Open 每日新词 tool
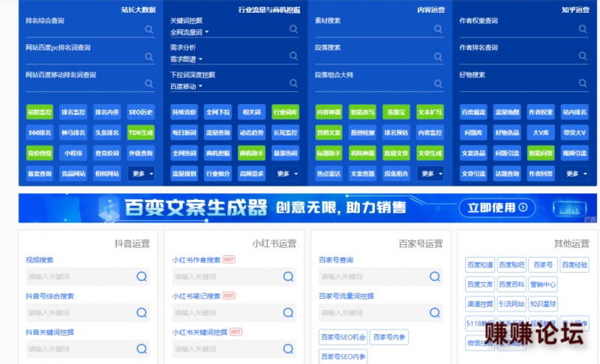This screenshot has height=364, width=600. pyautogui.click(x=184, y=133)
